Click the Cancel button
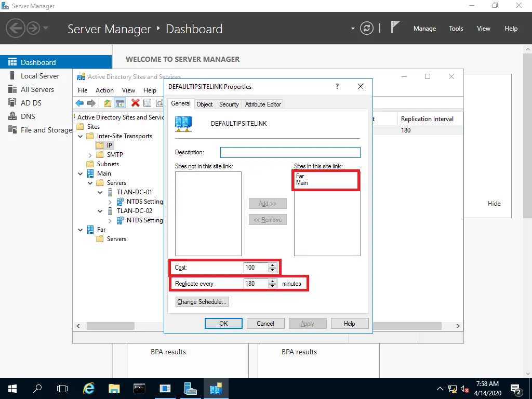The height and width of the screenshot is (399, 532). (x=265, y=323)
